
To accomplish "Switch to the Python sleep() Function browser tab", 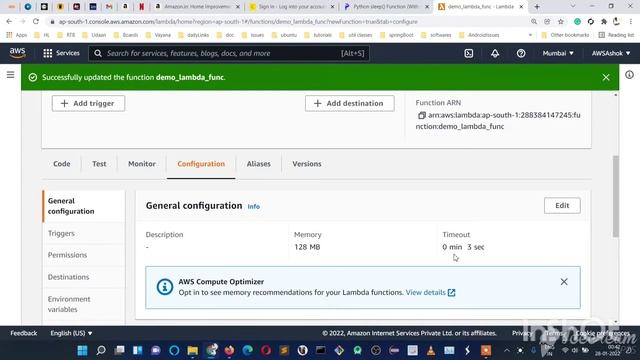I will (386, 7).
